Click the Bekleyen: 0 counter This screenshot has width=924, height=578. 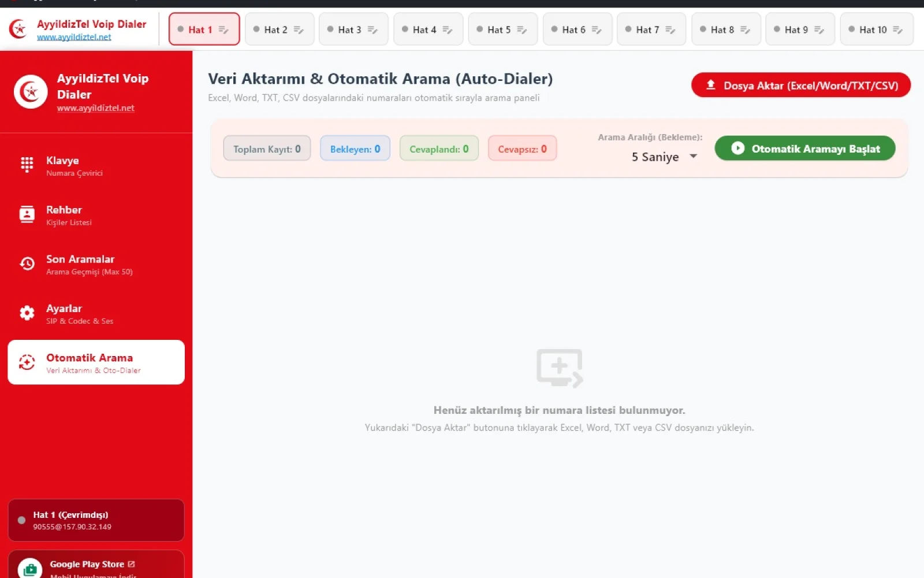click(355, 149)
